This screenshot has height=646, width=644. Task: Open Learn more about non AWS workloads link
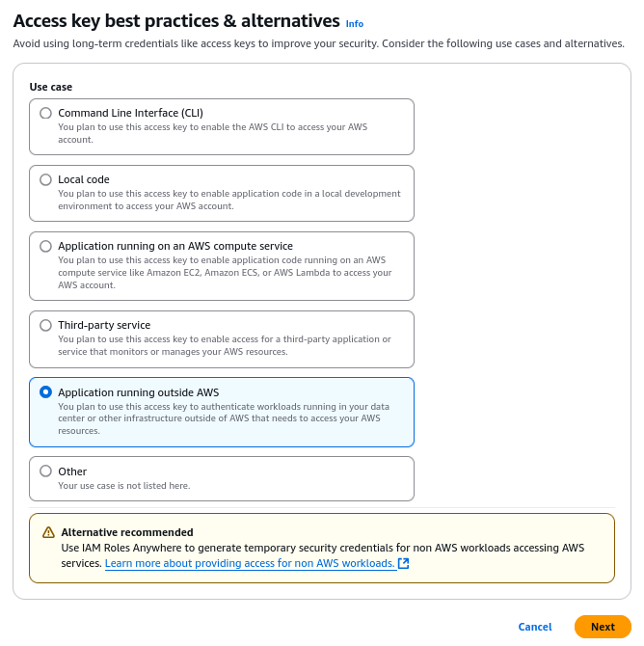250,563
